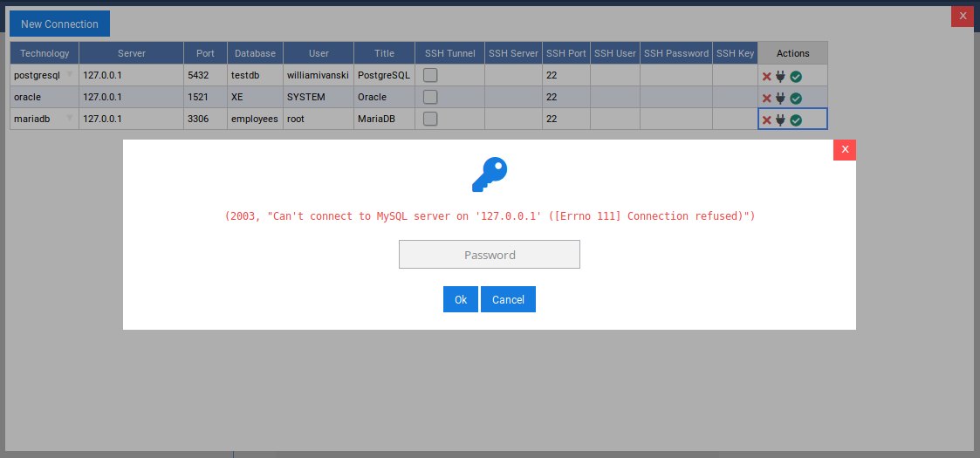Delete the postgresql connection row
Image resolution: width=980 pixels, height=458 pixels.
pos(766,76)
